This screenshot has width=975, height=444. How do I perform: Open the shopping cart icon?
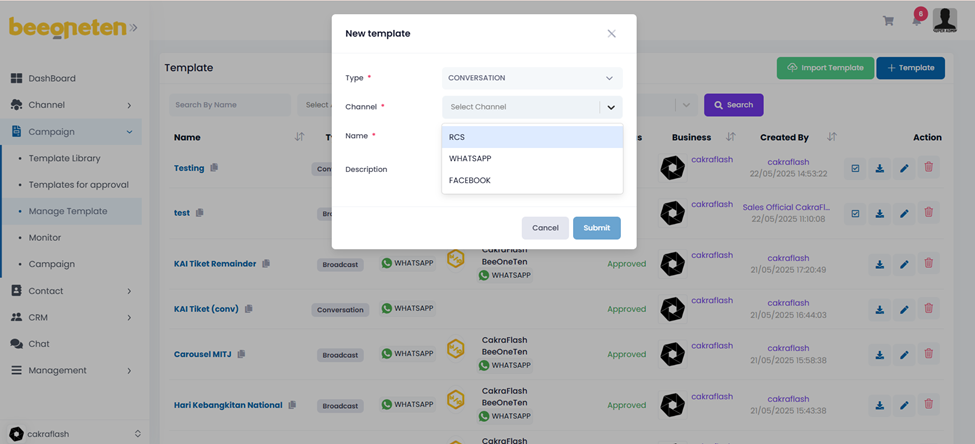(x=888, y=21)
